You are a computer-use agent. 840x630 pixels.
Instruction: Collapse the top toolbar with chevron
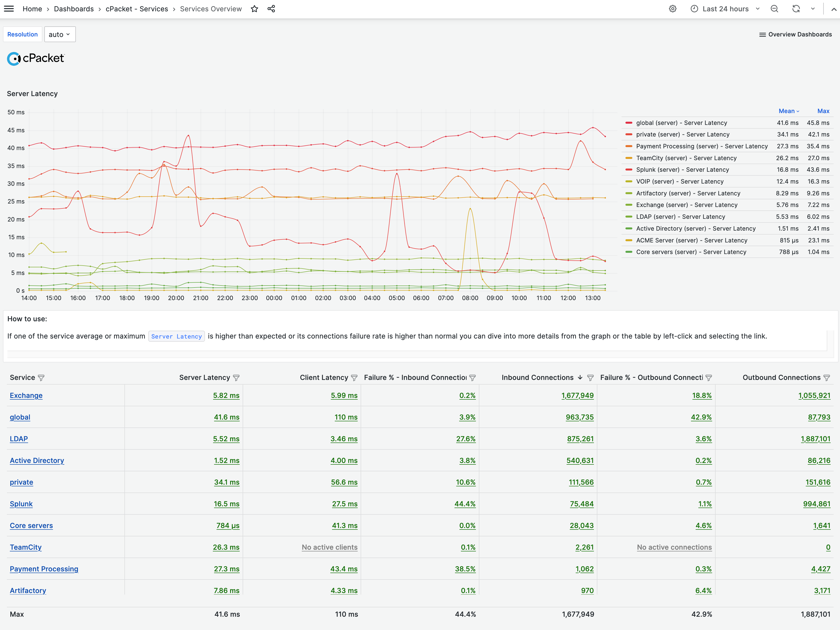834,9
